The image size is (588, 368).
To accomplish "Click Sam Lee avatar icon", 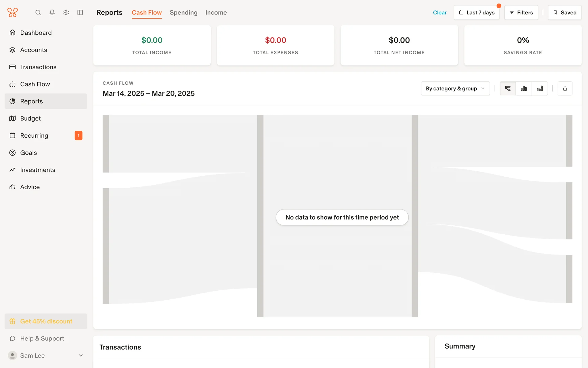I will [x=12, y=355].
